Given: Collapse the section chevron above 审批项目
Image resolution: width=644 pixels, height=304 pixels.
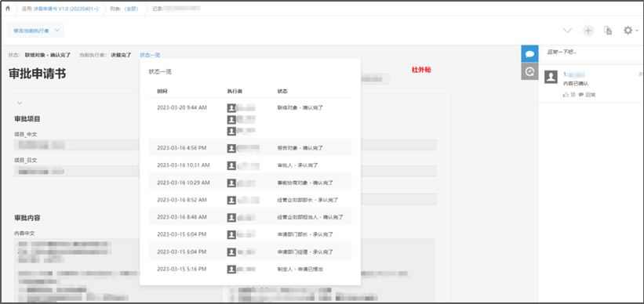Looking at the screenshot, I should [20, 103].
